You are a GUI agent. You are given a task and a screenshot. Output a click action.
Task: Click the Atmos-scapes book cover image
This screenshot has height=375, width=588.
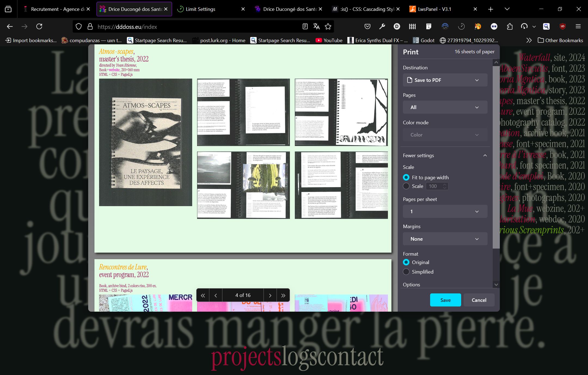coord(145,142)
